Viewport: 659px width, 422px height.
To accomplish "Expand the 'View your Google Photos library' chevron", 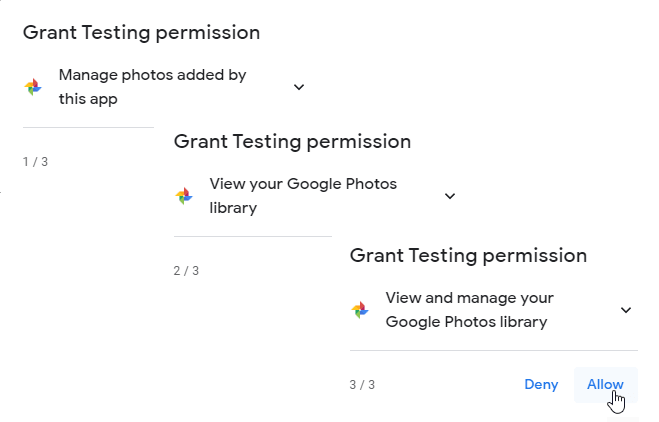I will 450,196.
